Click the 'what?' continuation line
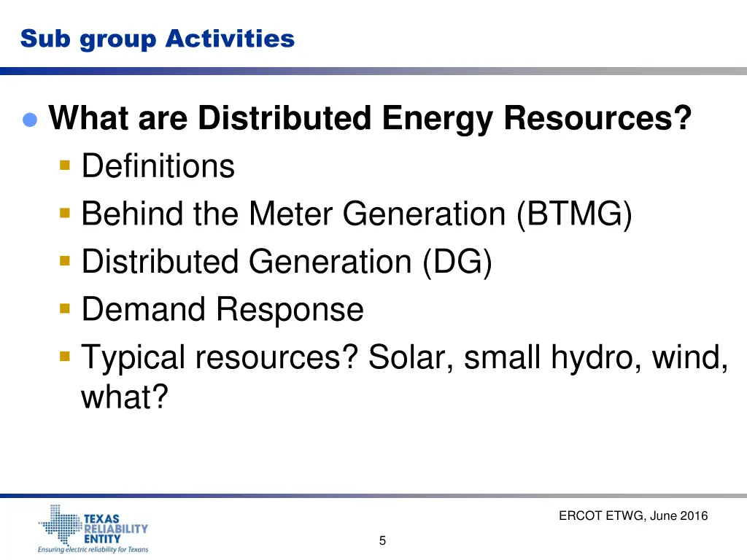The width and height of the screenshot is (747, 560). 125,396
